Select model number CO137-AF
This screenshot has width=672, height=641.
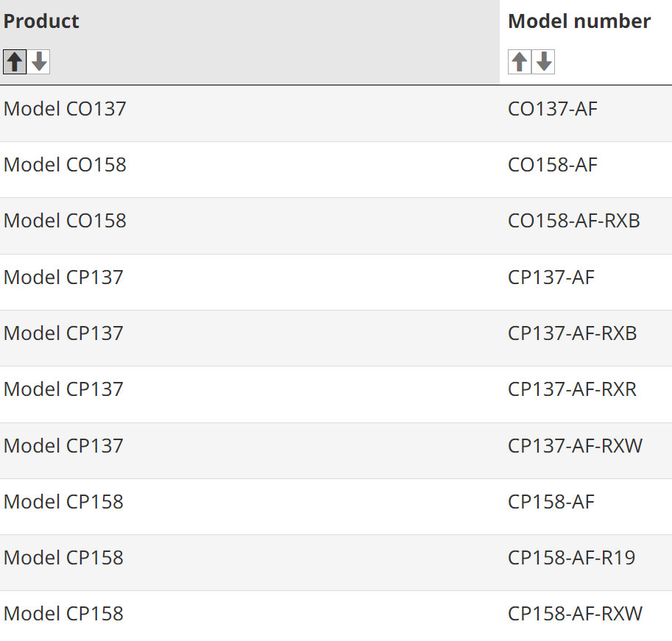point(553,108)
